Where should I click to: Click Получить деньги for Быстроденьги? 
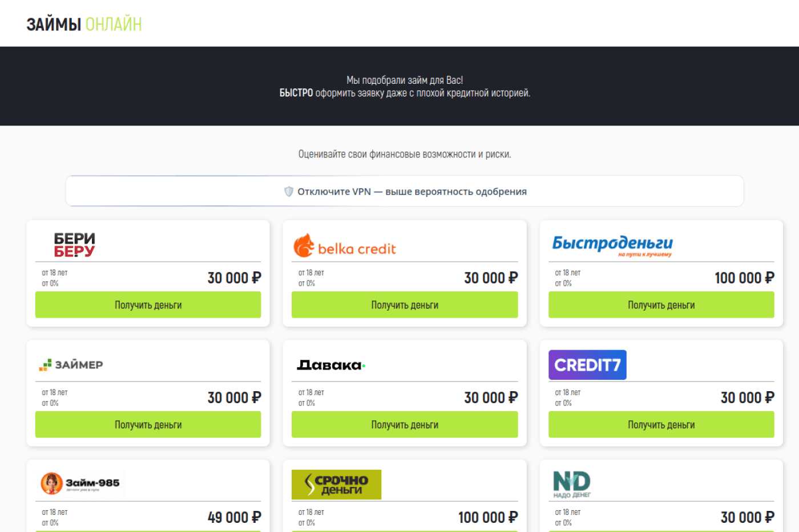tap(661, 305)
